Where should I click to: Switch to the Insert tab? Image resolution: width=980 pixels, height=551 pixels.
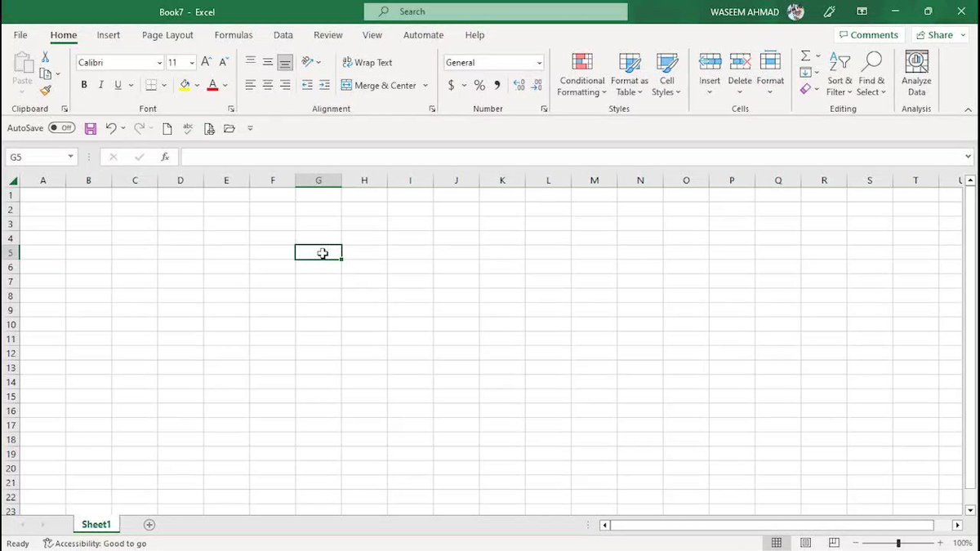pos(108,35)
